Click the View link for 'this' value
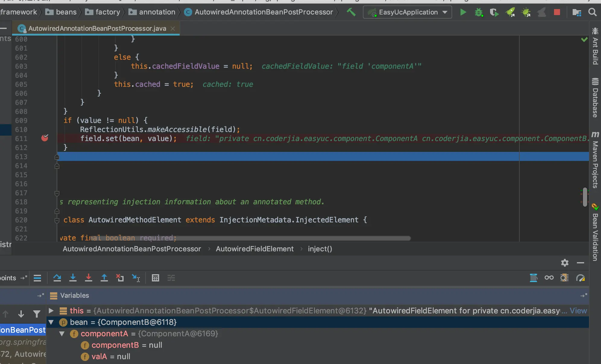The image size is (601, 364). click(578, 311)
